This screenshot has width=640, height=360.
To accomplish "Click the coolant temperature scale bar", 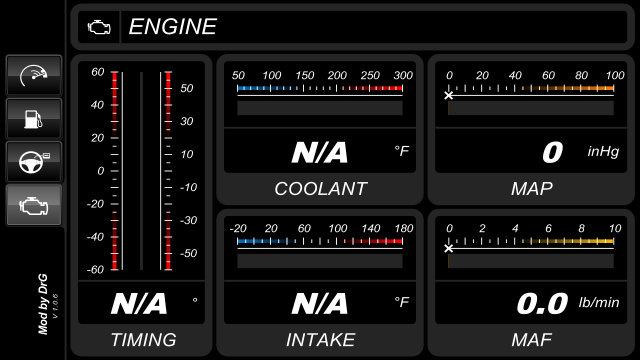I will [320, 88].
